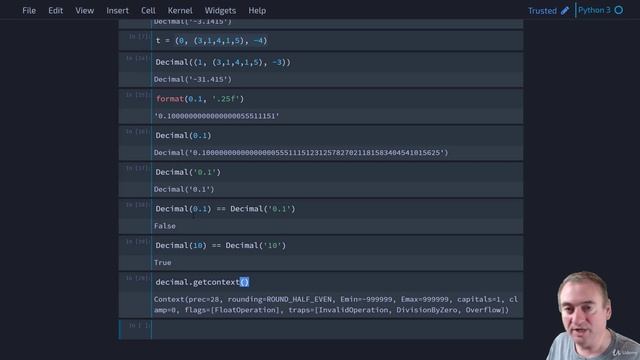Open the Edit menu

click(x=56, y=11)
